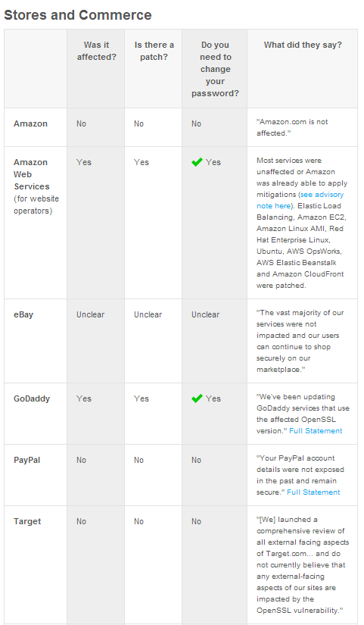Click Target's quoted statement about OpenSSL
Image resolution: width=364 pixels, height=625 pixels.
pos(303,565)
